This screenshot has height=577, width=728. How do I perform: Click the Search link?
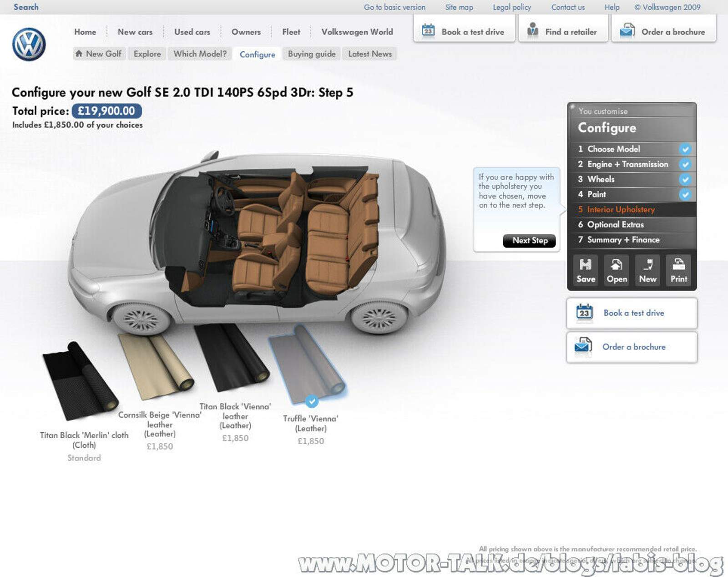[x=26, y=7]
